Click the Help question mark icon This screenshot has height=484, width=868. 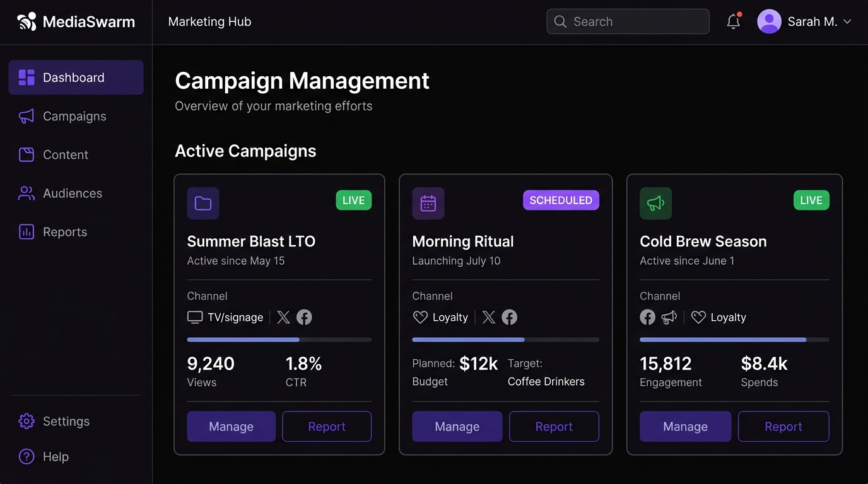[26, 456]
